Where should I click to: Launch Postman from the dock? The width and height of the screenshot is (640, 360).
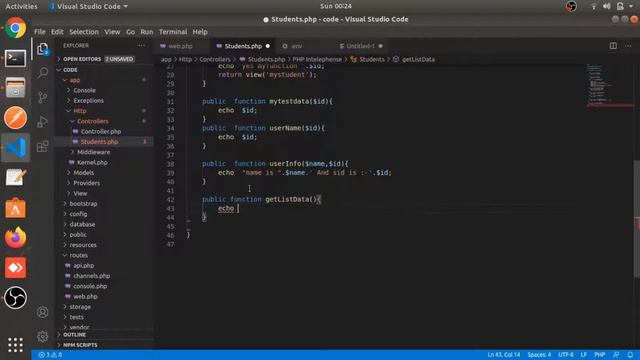point(16,118)
